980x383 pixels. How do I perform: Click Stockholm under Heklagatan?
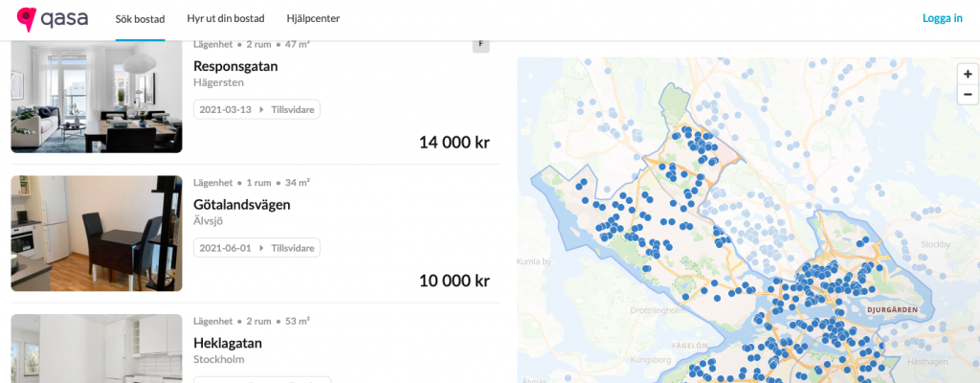coord(219,359)
